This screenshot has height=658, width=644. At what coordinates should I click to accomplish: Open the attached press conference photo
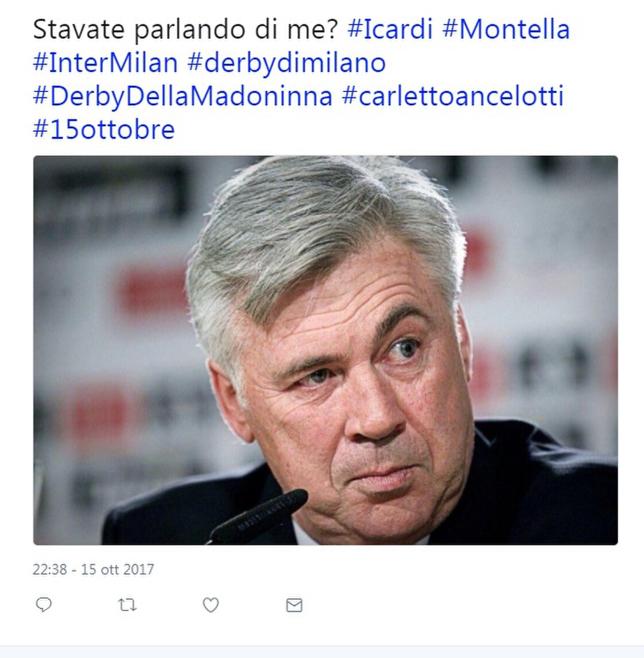325,350
